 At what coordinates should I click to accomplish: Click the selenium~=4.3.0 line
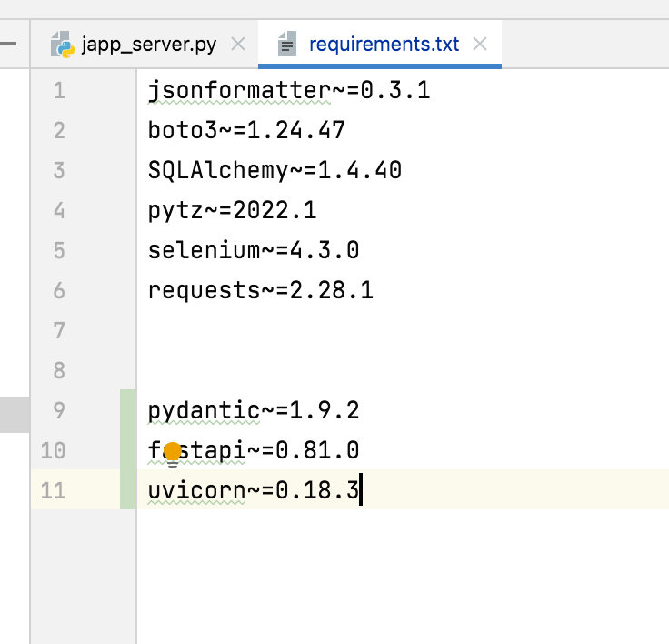click(x=254, y=250)
